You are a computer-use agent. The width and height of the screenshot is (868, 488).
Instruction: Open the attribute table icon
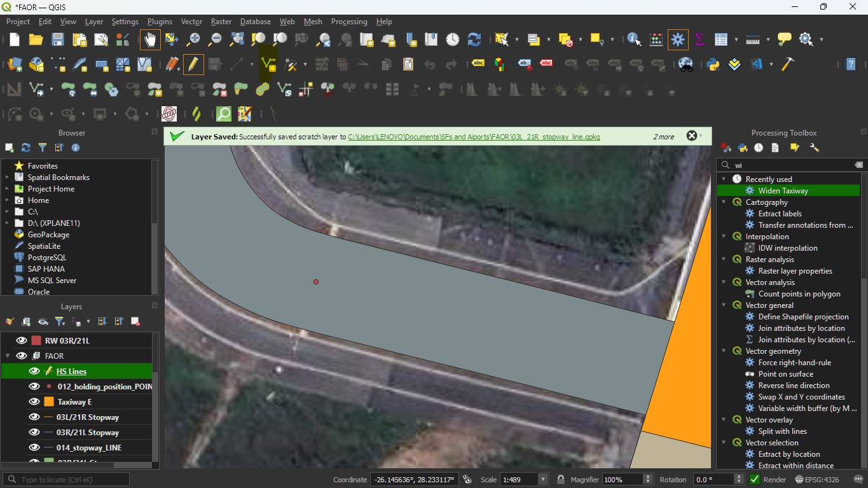(720, 39)
